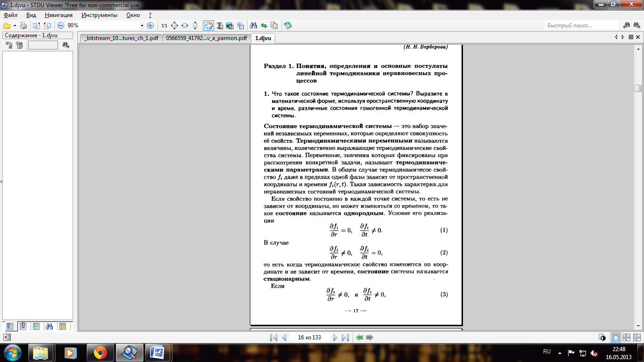
Task: Navigate forward with right arrow
Action: 370,337
